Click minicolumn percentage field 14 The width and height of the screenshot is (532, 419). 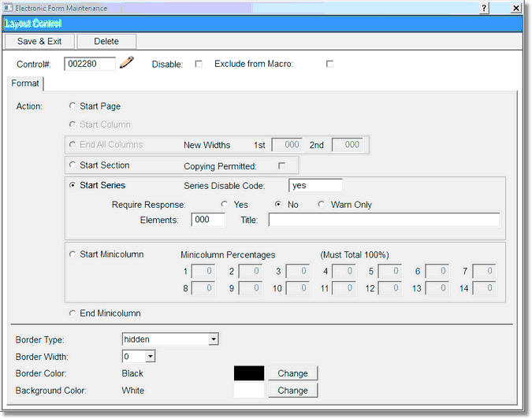pos(484,288)
